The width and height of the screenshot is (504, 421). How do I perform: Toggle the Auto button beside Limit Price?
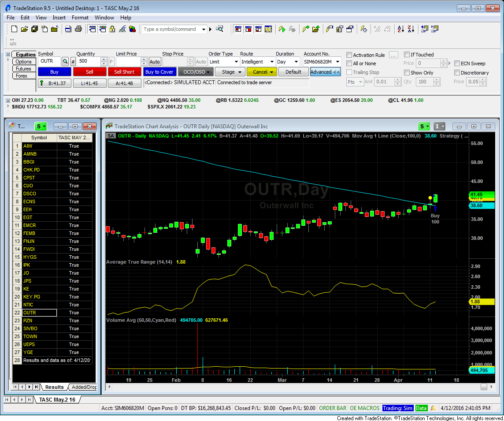(x=155, y=62)
